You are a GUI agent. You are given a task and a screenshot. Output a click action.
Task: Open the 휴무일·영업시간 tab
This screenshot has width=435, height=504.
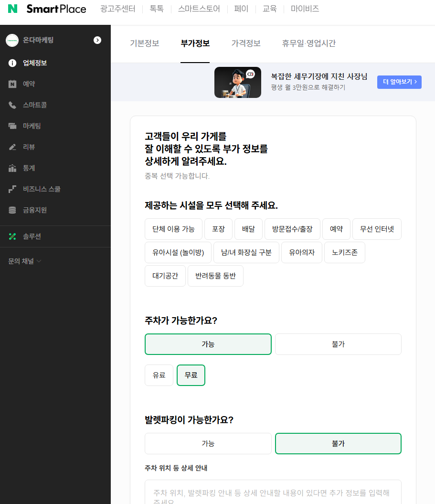point(308,43)
